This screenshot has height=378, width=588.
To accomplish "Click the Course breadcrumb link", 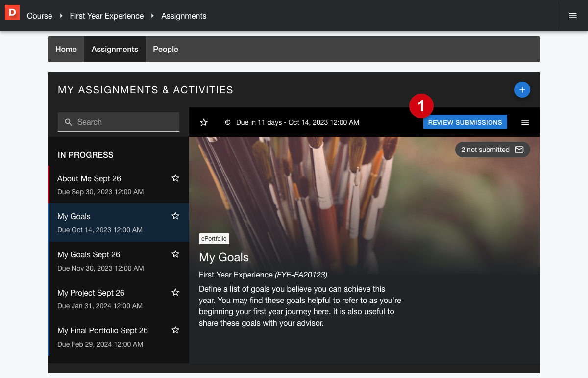I will point(39,16).
